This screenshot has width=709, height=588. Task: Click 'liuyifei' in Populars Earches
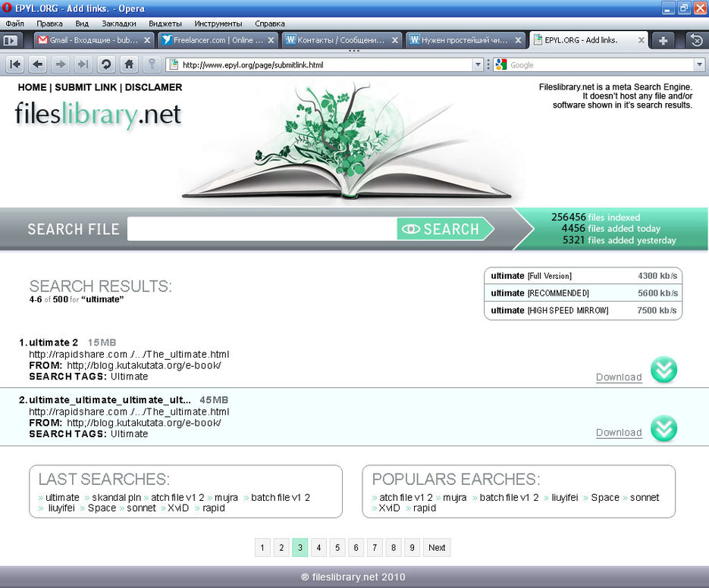point(565,497)
